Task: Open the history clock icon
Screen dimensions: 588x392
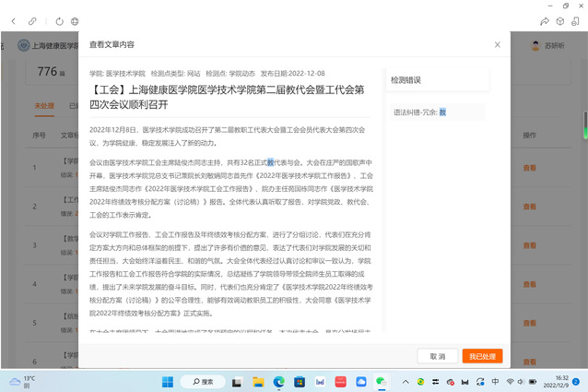Action: click(76, 20)
